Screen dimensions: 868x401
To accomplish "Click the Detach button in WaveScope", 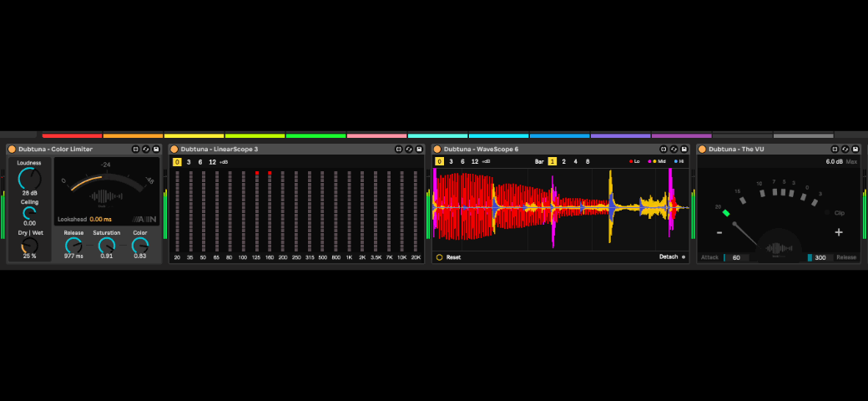I will [x=672, y=257].
